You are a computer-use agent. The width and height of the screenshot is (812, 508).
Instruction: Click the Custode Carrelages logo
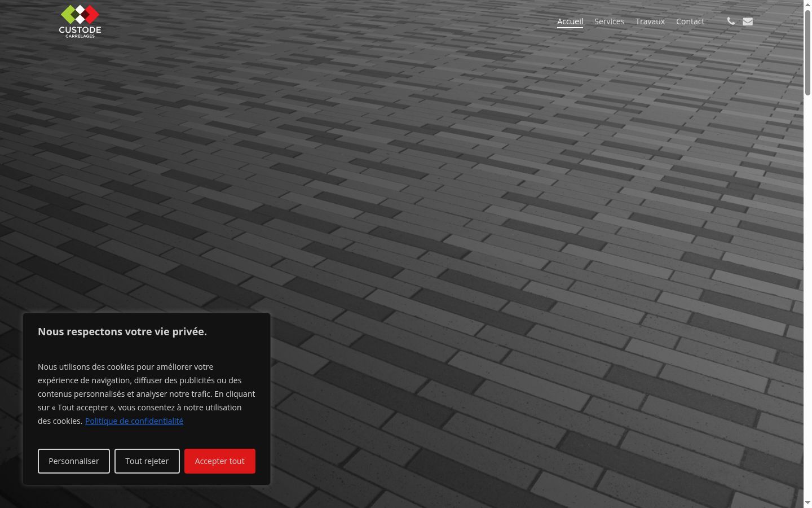point(80,21)
